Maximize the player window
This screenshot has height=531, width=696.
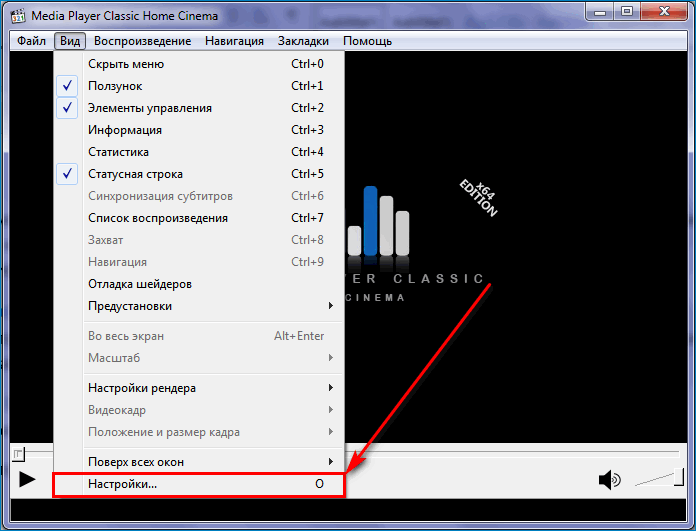[x=627, y=12]
